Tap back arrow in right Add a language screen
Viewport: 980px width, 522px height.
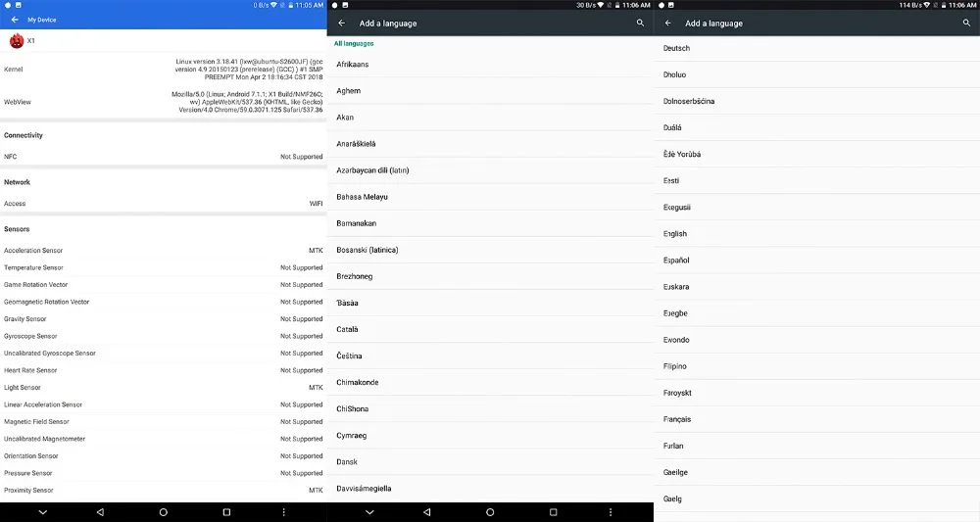(x=668, y=24)
